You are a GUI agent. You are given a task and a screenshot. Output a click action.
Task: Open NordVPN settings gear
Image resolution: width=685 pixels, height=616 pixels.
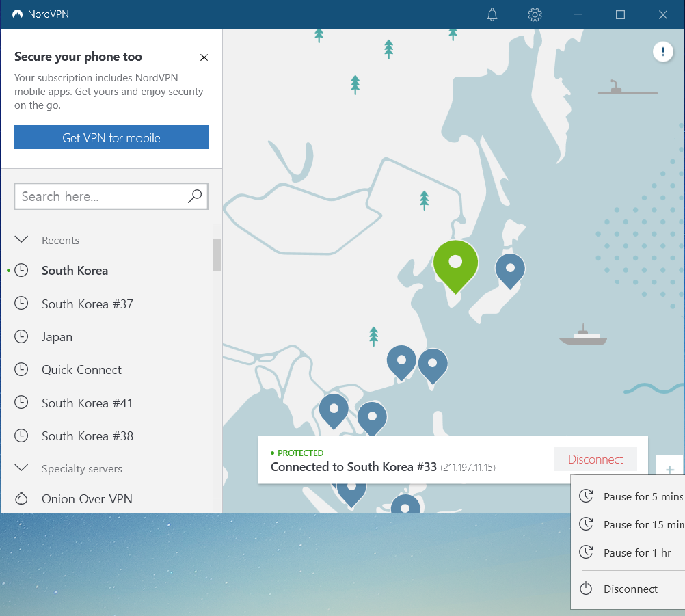[x=535, y=14]
